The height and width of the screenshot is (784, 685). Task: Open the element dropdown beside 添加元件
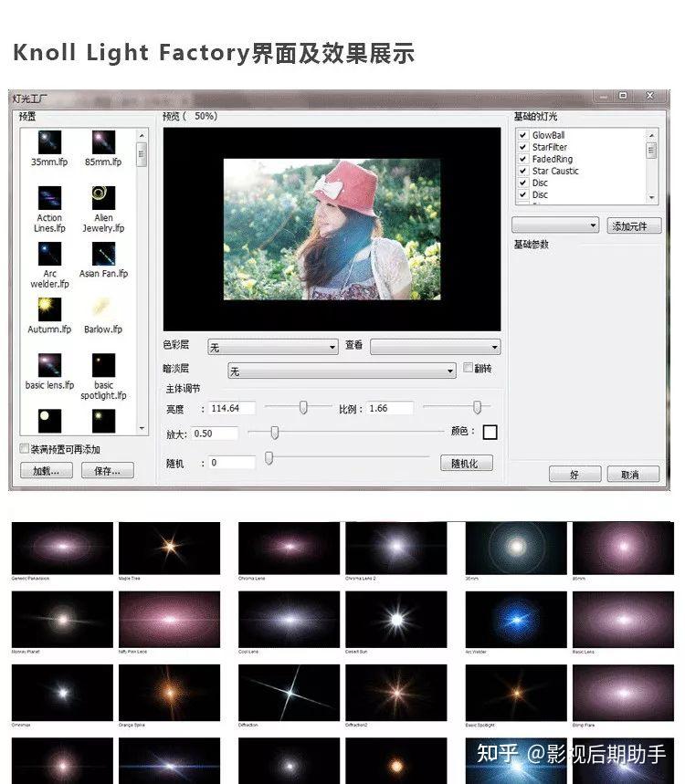[555, 225]
